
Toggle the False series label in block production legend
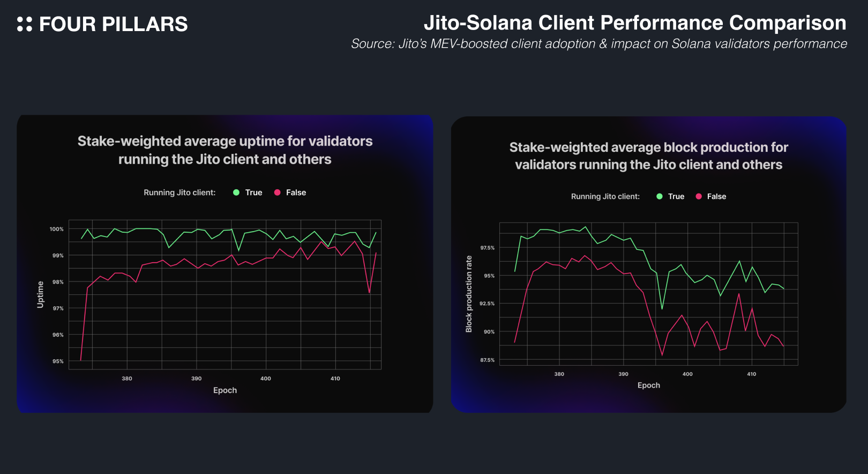pyautogui.click(x=716, y=196)
